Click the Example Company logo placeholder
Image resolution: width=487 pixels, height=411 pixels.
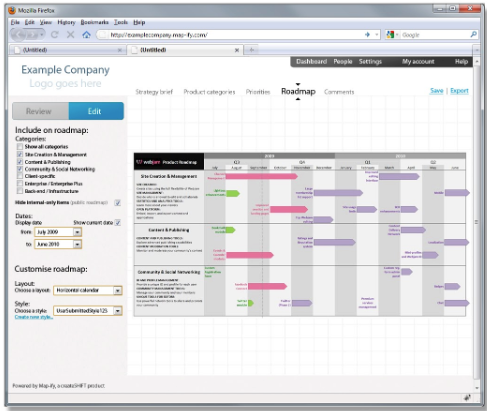(x=65, y=76)
